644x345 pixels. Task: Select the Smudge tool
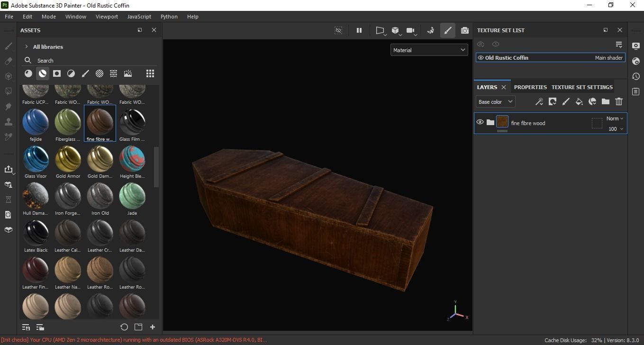[9, 107]
